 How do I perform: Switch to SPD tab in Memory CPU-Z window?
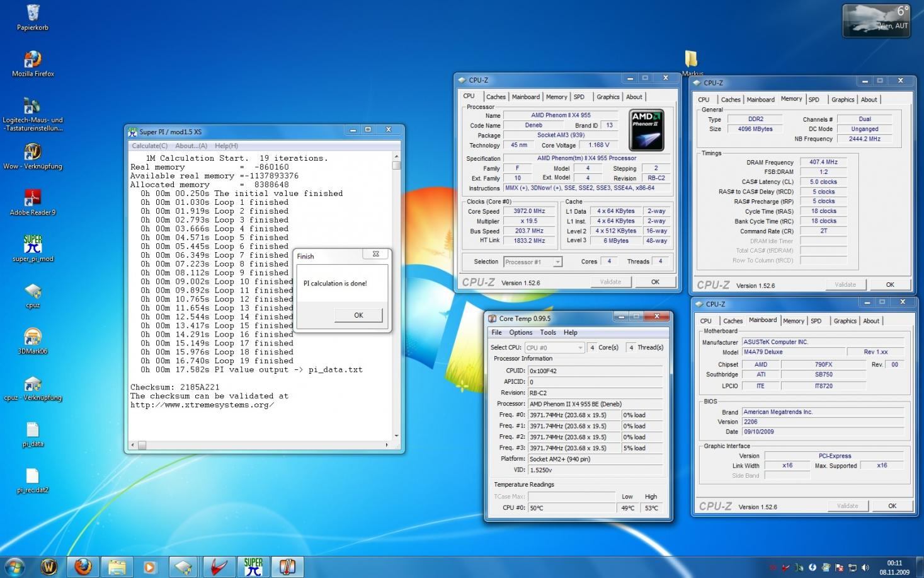point(814,100)
